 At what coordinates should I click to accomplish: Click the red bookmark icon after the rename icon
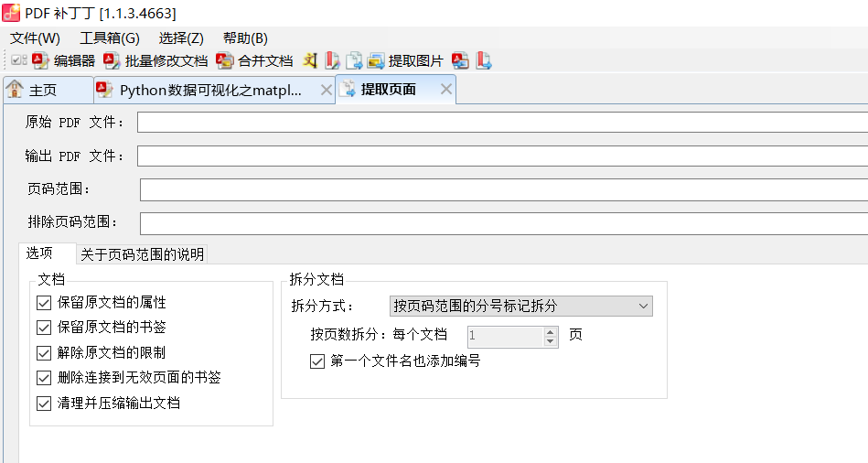[x=332, y=60]
